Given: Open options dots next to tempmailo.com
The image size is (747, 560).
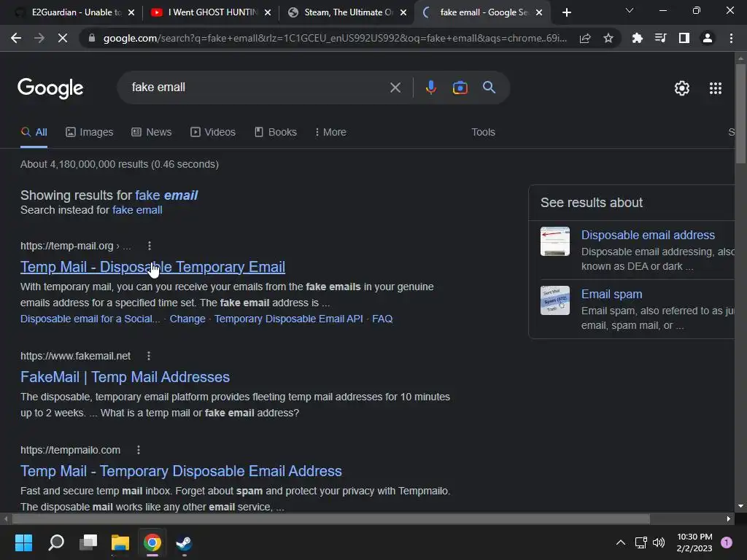Looking at the screenshot, I should [138, 450].
